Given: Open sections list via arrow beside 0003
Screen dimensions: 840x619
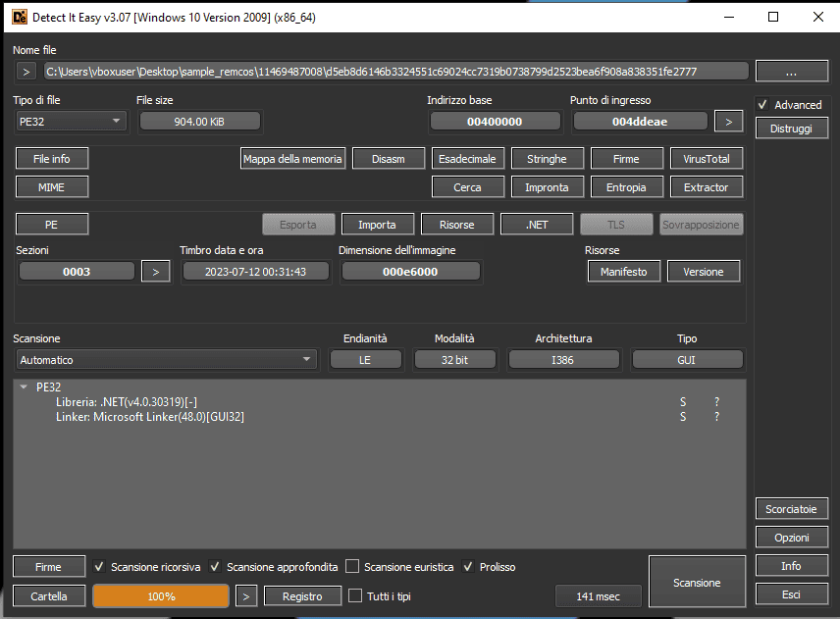Looking at the screenshot, I should pos(155,272).
